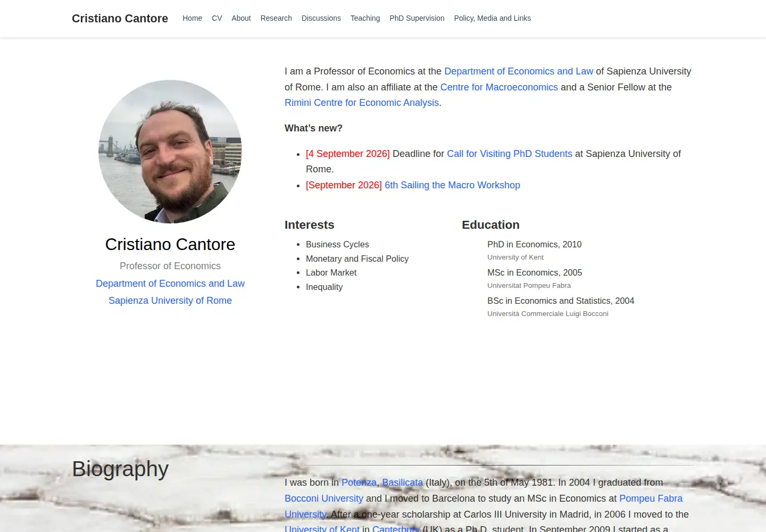Open the Pompeu Fabra link
This screenshot has height=532, width=766.
pyautogui.click(x=651, y=498)
